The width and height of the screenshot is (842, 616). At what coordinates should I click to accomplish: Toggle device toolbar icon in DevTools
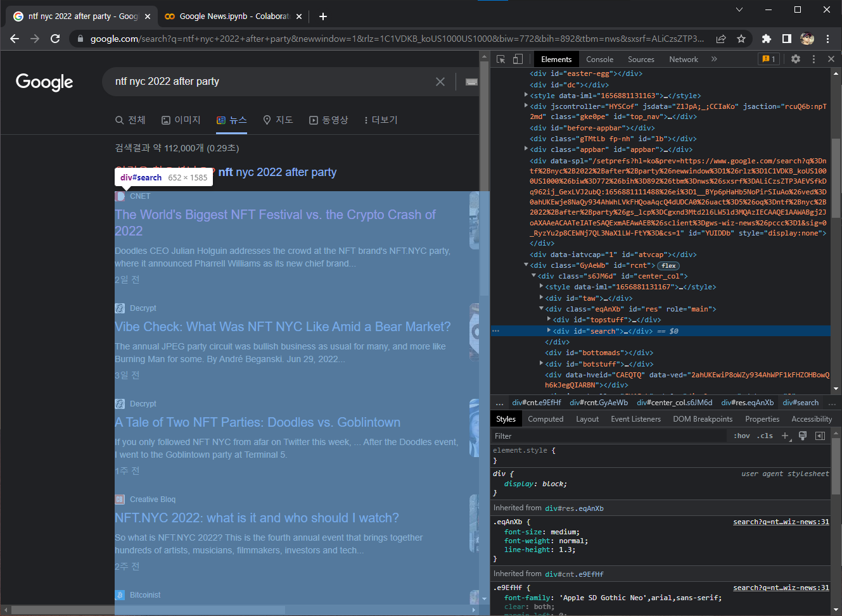(x=518, y=59)
